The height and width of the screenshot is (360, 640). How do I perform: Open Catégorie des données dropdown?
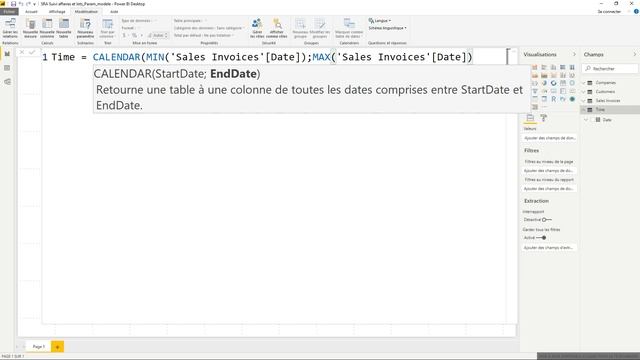pyautogui.click(x=209, y=28)
